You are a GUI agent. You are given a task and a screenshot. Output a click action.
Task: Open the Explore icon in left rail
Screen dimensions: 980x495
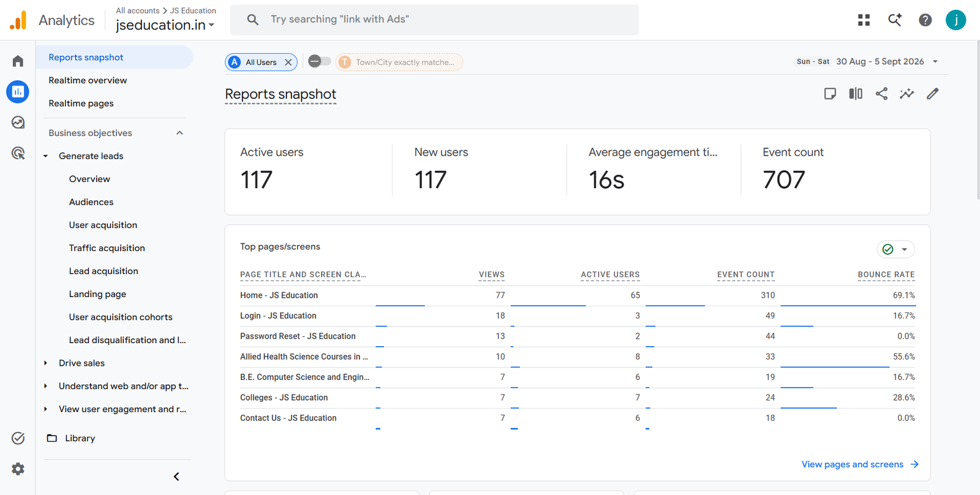(x=18, y=123)
